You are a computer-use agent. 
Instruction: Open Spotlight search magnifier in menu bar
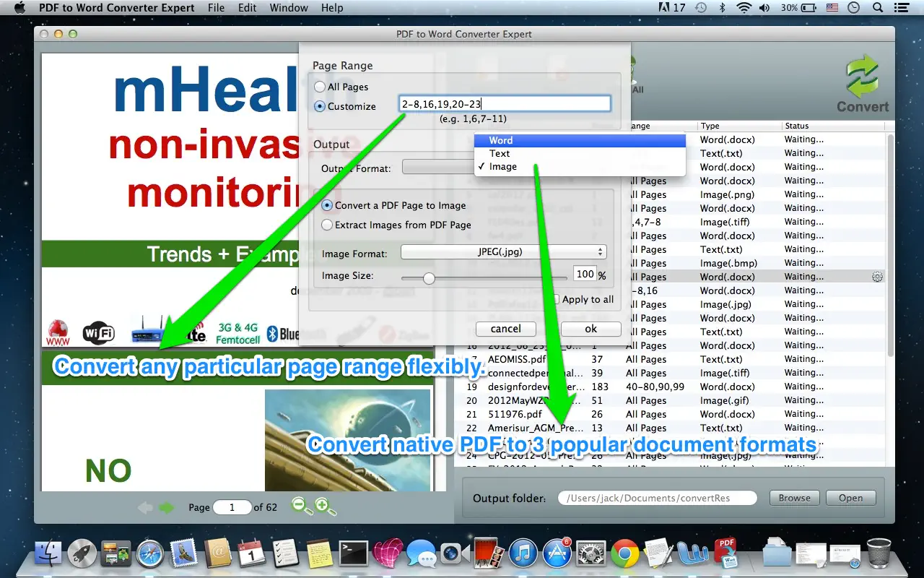click(x=878, y=8)
